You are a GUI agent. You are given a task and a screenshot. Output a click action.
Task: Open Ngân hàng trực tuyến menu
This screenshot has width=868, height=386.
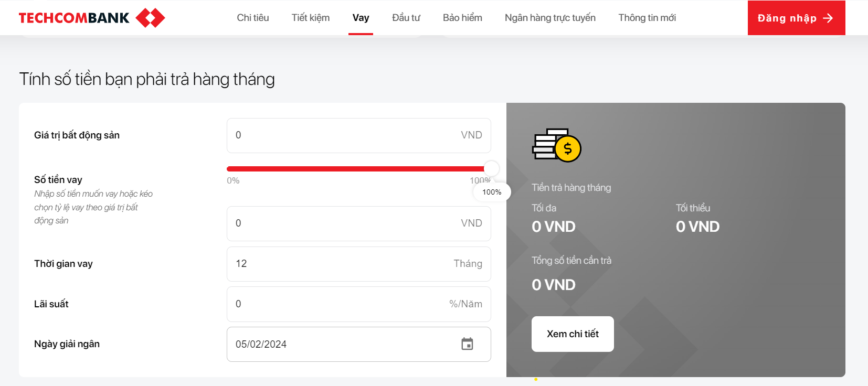click(550, 18)
